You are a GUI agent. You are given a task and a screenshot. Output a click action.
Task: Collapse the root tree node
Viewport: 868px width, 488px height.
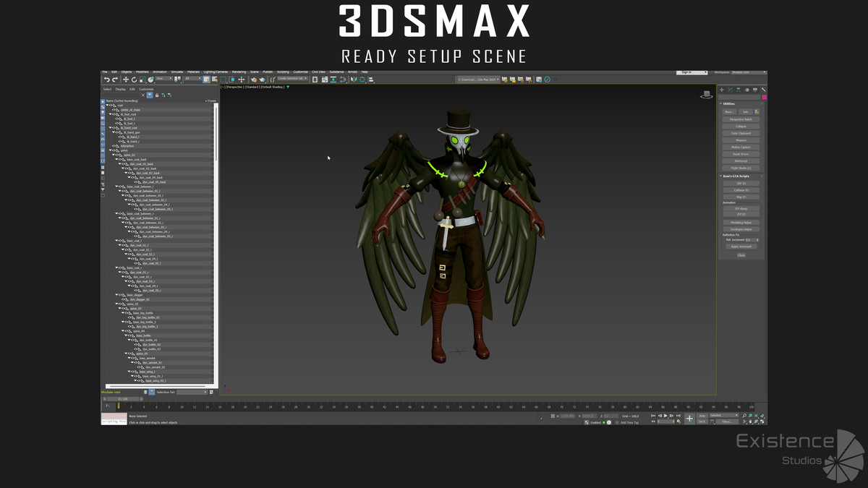[x=107, y=105]
